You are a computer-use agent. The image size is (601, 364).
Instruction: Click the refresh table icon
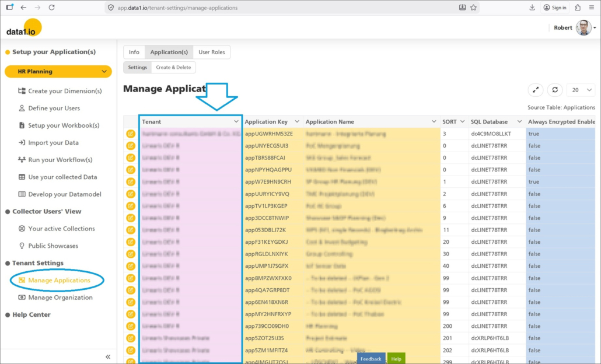(555, 90)
